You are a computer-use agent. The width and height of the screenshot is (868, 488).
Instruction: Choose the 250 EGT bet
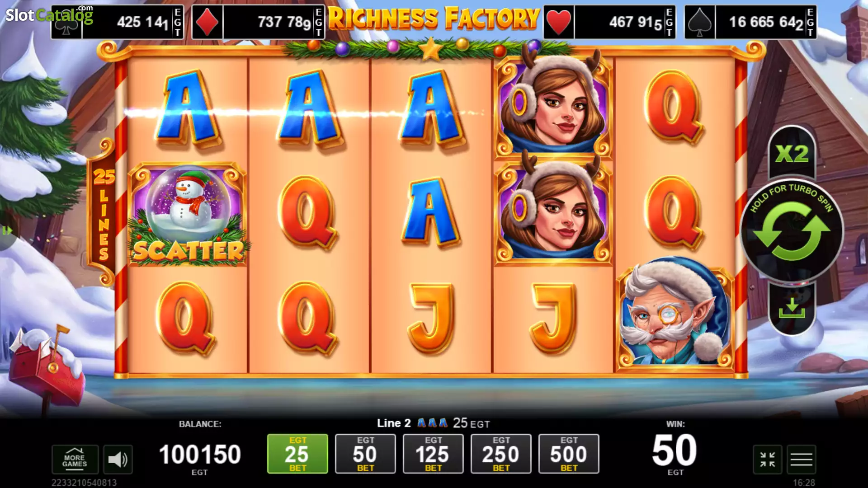(501, 454)
